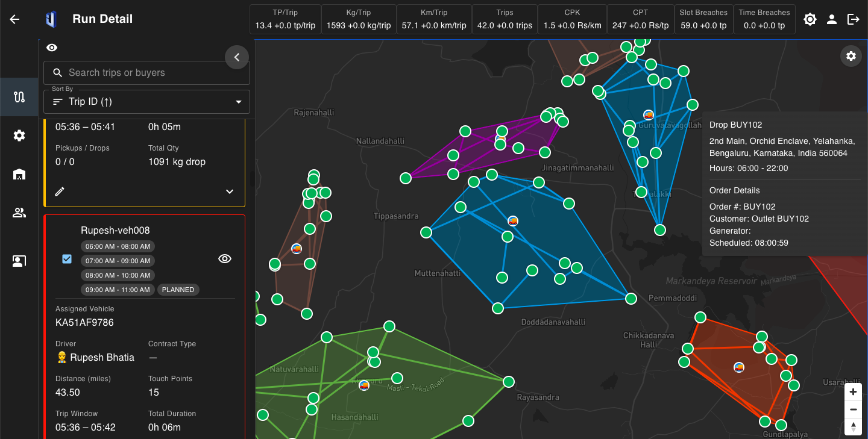Toggle the light/dark theme icon

click(x=810, y=19)
